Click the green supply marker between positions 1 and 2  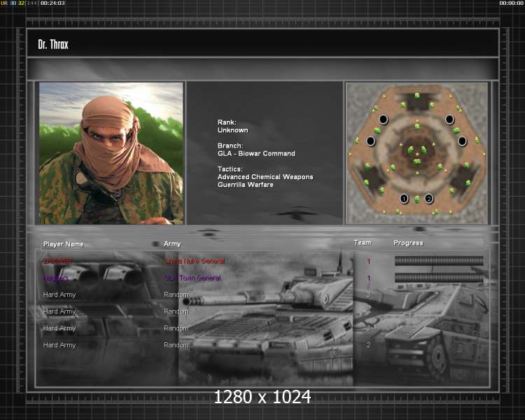tap(417, 199)
